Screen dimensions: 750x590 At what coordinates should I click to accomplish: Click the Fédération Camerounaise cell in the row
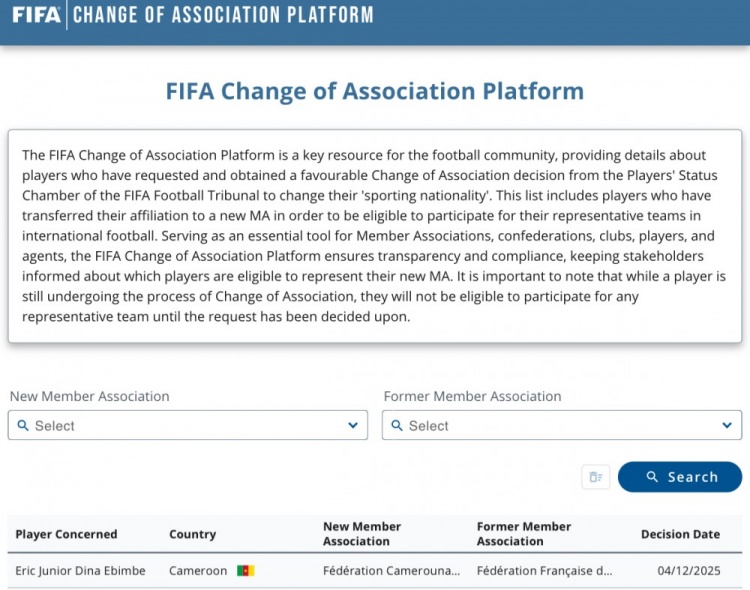click(x=391, y=571)
